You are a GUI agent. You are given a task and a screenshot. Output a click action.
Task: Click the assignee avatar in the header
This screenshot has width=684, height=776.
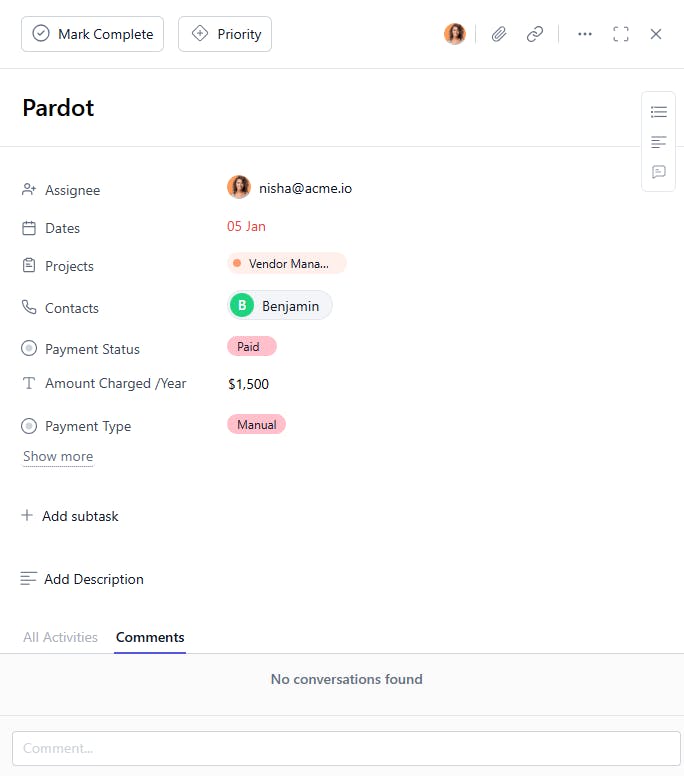(455, 34)
